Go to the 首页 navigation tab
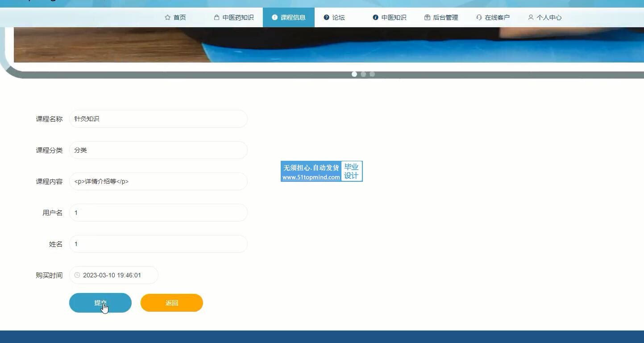The width and height of the screenshot is (644, 343). 179,17
